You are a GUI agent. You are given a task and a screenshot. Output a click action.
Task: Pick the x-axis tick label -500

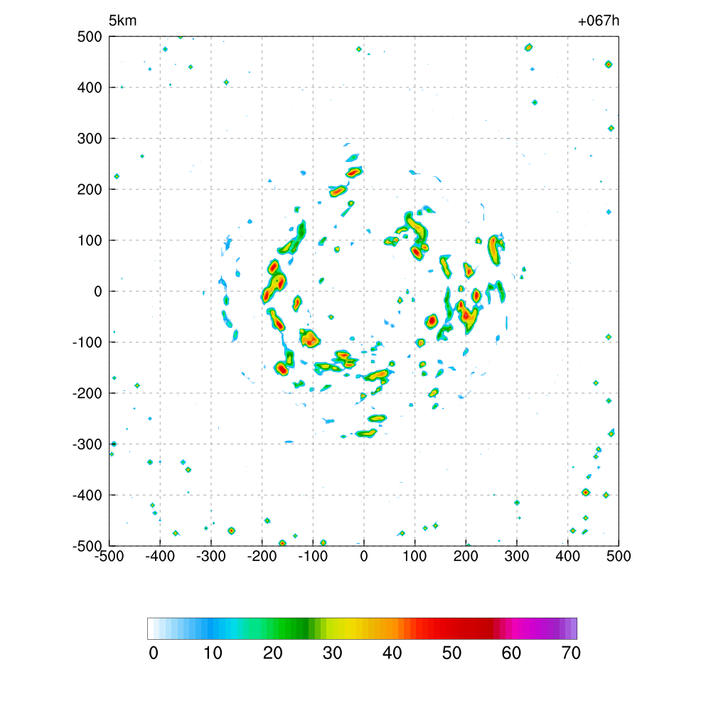coord(109,556)
